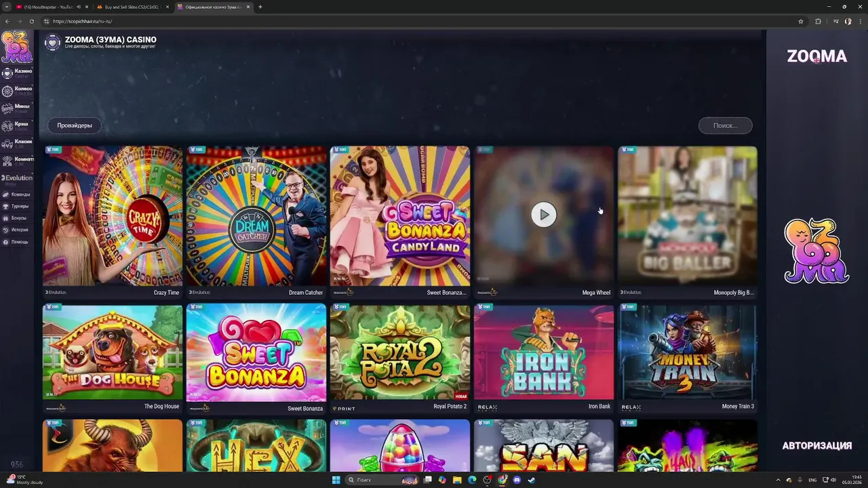The image size is (868, 488).
Task: Open the Краш game in sidebar
Action: (x=17, y=125)
